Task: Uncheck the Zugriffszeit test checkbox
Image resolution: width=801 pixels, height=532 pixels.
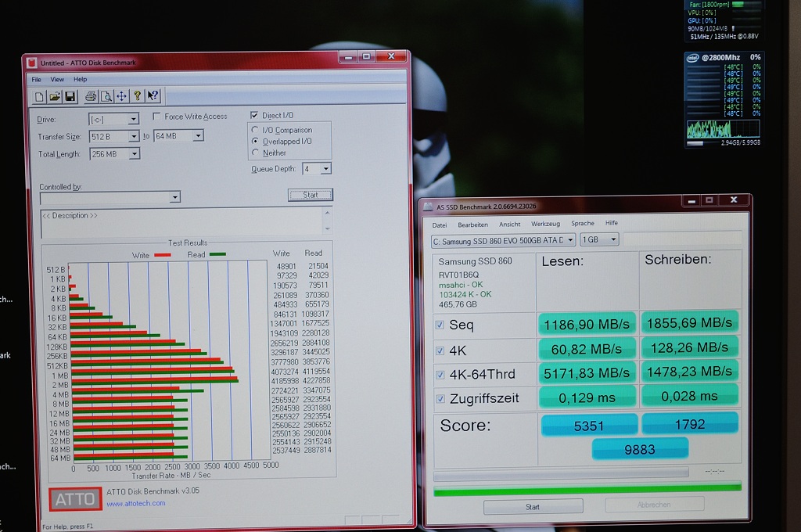Action: coord(440,399)
